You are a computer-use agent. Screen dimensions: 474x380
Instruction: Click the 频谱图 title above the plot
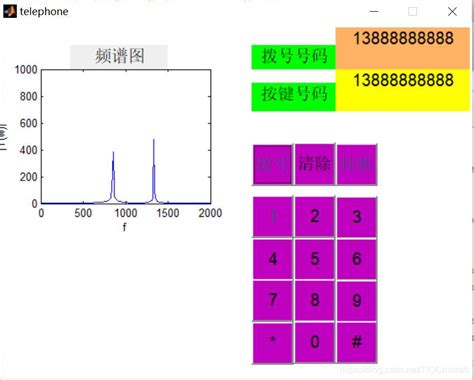coord(119,56)
